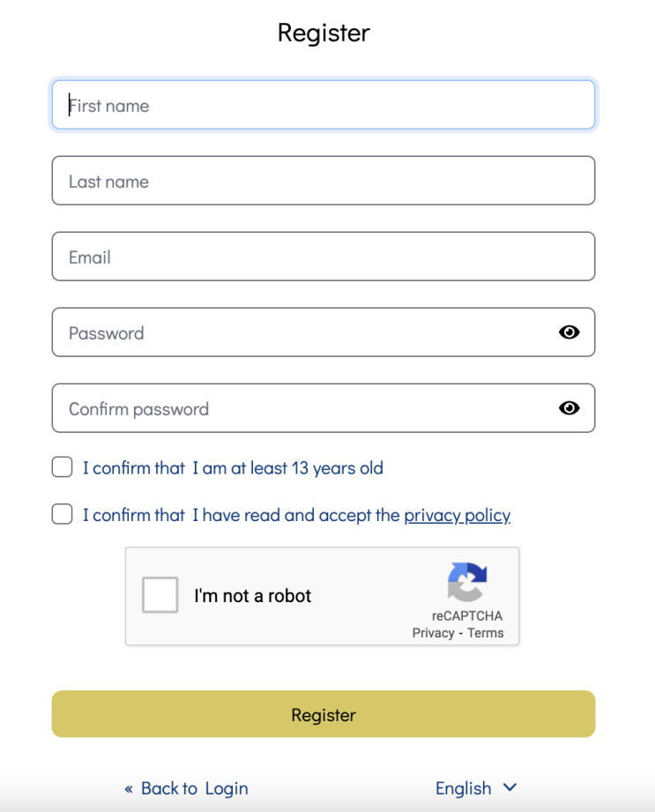Reveal the Confirm password field text
Image resolution: width=655 pixels, height=812 pixels.
point(569,408)
